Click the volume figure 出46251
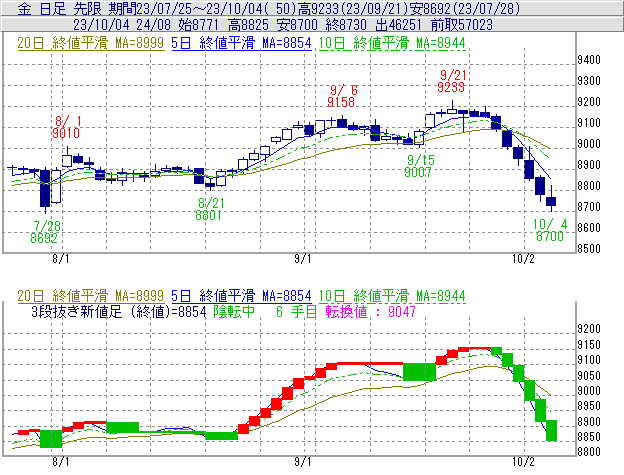624x475 pixels. click(x=398, y=25)
